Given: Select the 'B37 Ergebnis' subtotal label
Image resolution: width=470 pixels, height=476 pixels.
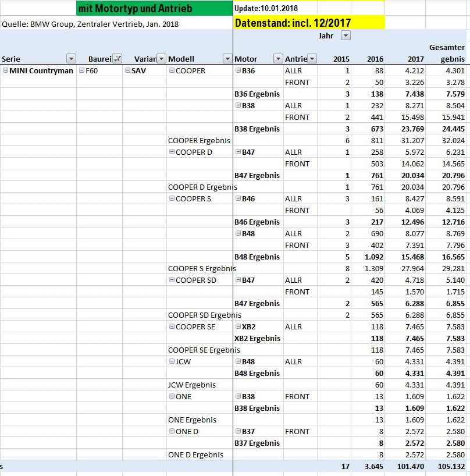Looking at the screenshot, I should [x=257, y=443].
